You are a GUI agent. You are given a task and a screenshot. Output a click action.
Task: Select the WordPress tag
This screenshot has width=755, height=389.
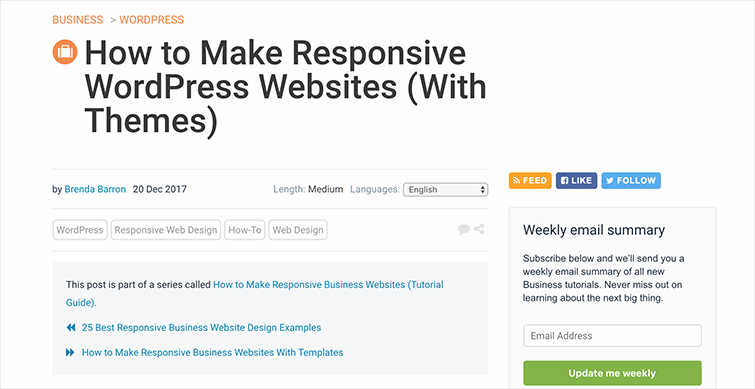click(x=80, y=230)
